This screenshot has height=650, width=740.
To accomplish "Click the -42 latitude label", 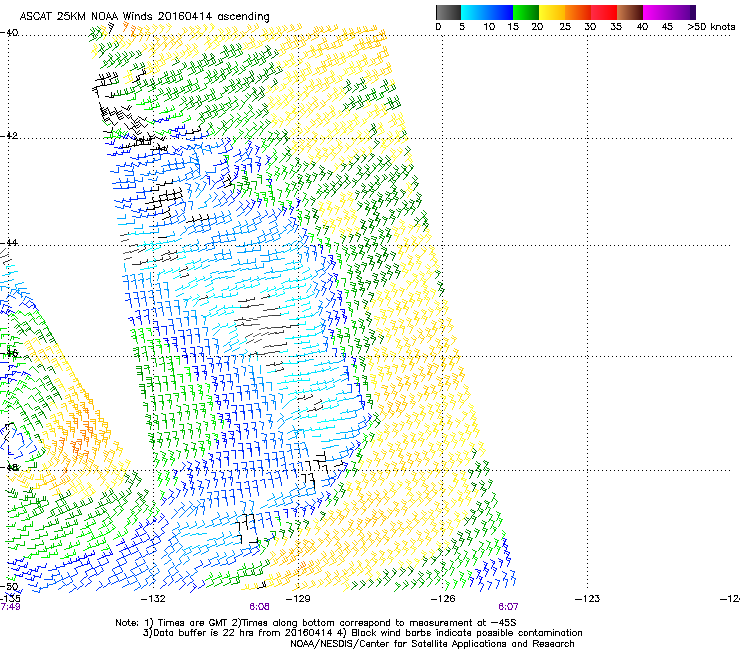I will (x=9, y=135).
